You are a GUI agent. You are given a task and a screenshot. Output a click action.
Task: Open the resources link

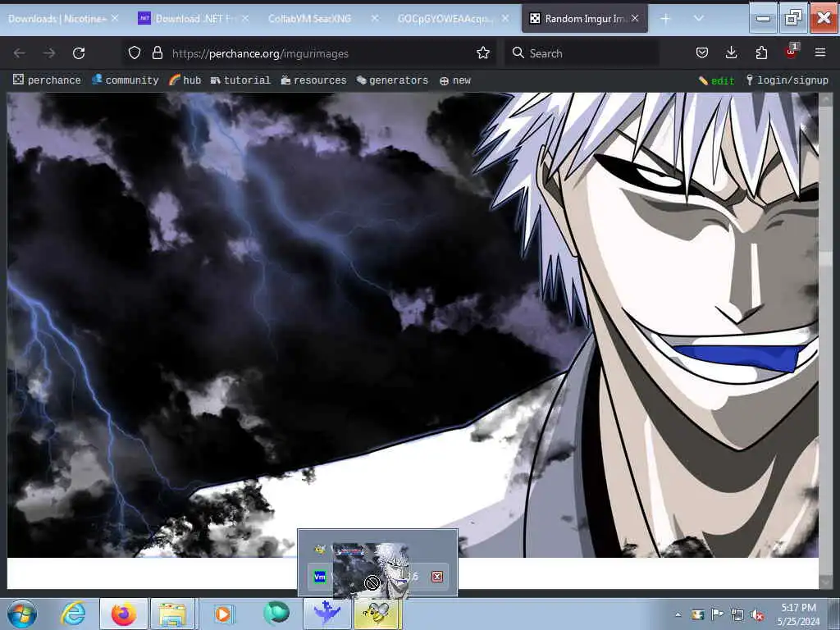(314, 80)
